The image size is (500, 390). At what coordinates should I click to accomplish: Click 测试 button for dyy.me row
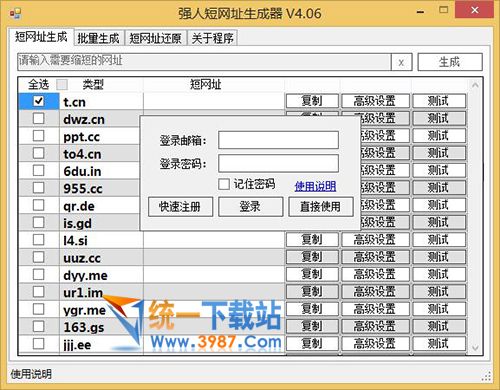click(x=439, y=274)
